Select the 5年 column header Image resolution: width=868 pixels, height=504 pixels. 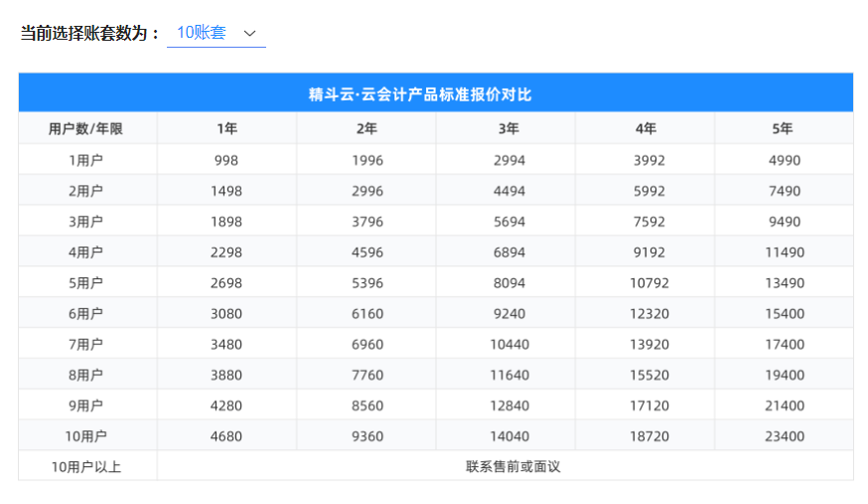click(783, 129)
